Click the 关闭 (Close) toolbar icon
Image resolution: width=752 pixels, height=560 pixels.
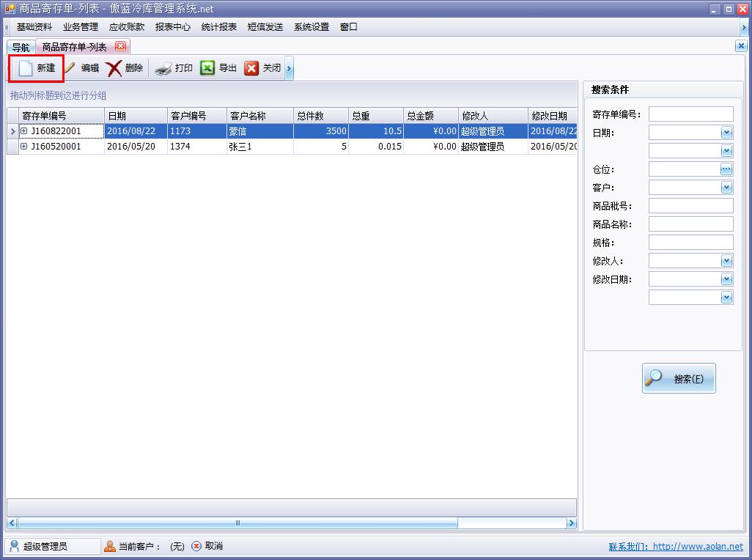coord(251,68)
